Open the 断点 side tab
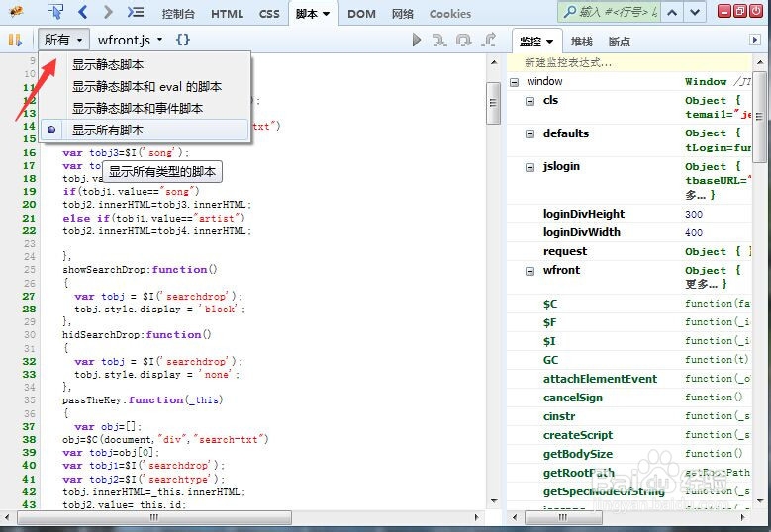The width and height of the screenshot is (771, 532). (619, 42)
